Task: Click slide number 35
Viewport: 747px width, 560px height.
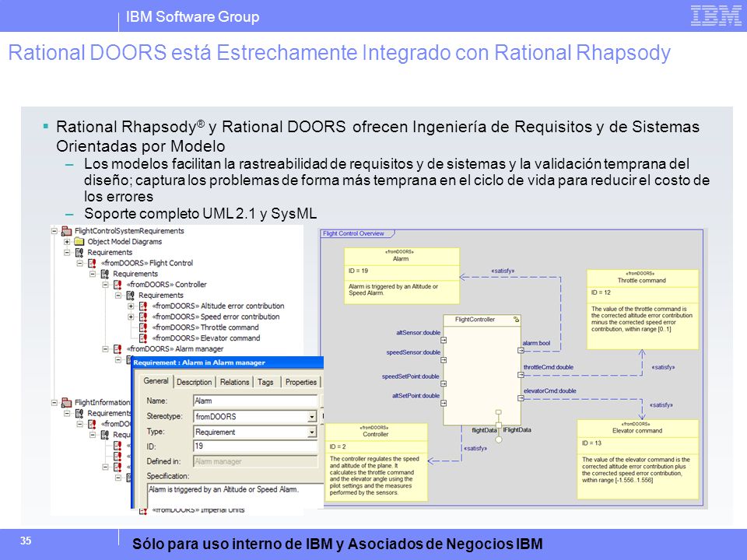Action: [x=26, y=541]
